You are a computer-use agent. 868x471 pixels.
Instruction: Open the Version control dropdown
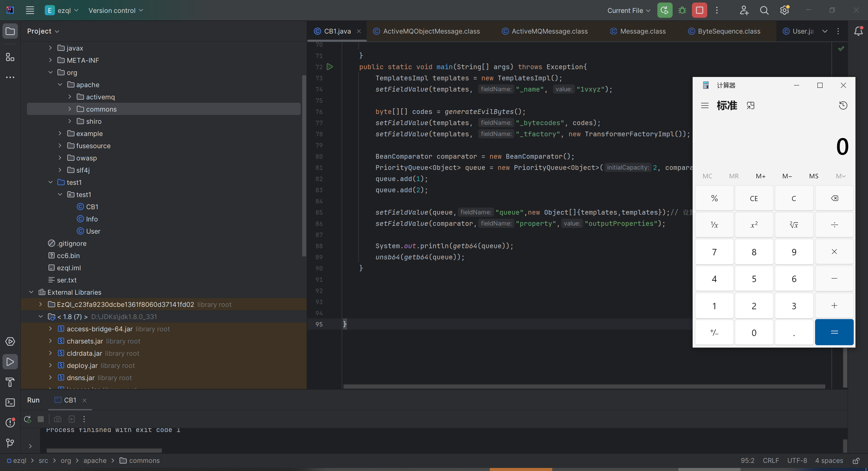coord(116,10)
